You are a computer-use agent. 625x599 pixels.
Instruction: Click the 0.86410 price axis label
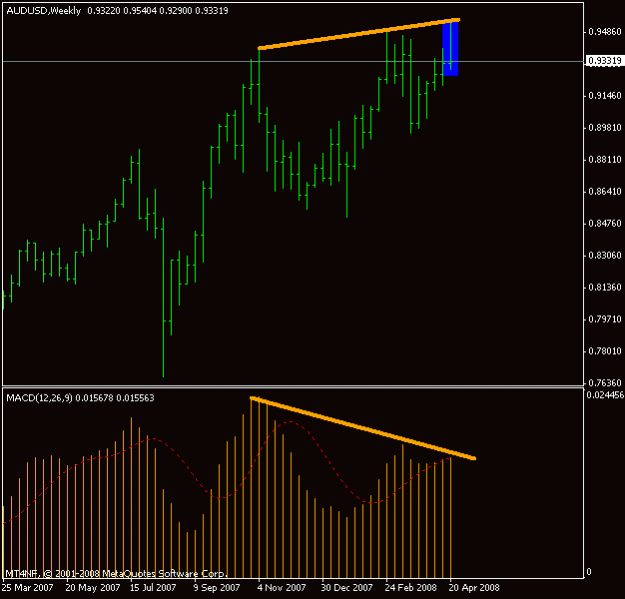coord(605,191)
